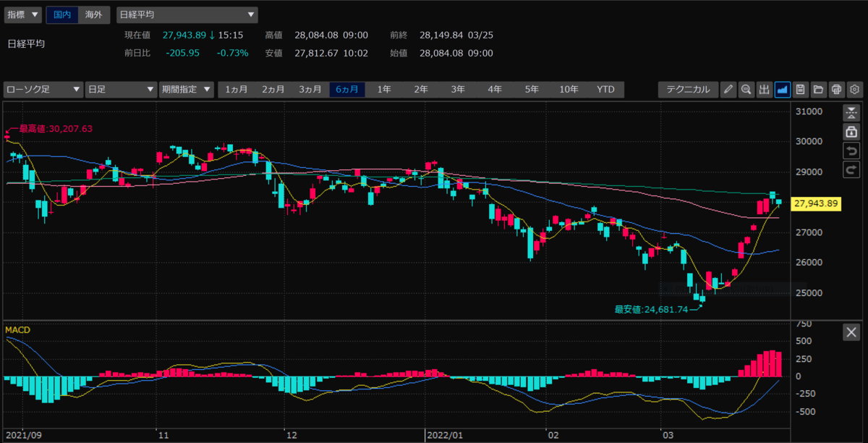Open chart settings with the gear icon

pyautogui.click(x=854, y=90)
